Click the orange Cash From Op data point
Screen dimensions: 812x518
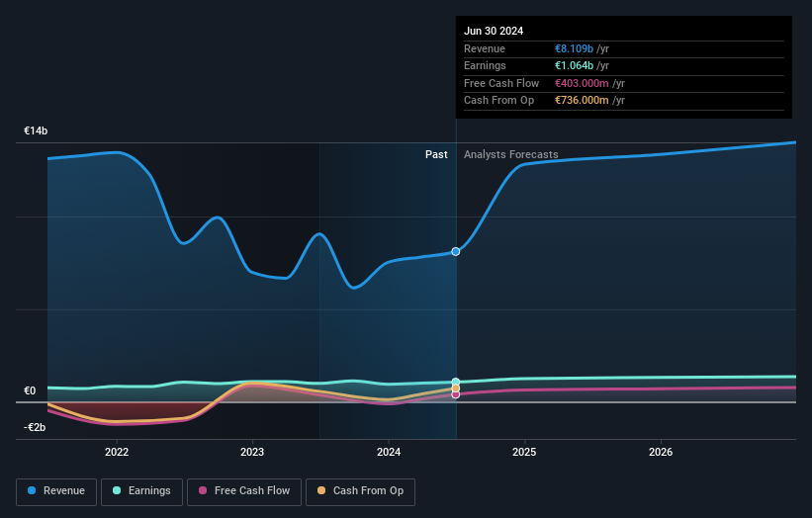456,388
